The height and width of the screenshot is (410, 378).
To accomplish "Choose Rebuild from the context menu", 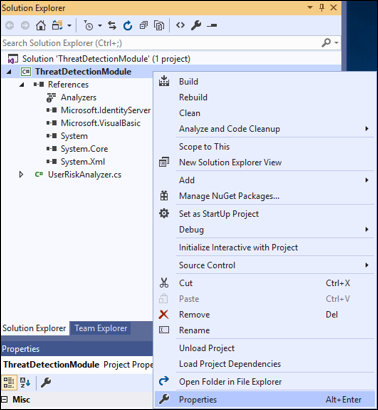I will tap(265, 97).
